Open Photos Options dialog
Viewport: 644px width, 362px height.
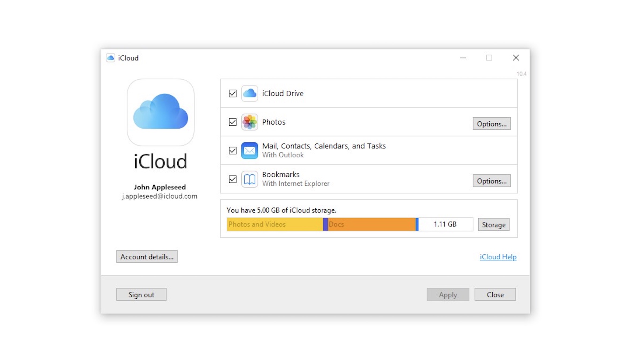coord(491,124)
